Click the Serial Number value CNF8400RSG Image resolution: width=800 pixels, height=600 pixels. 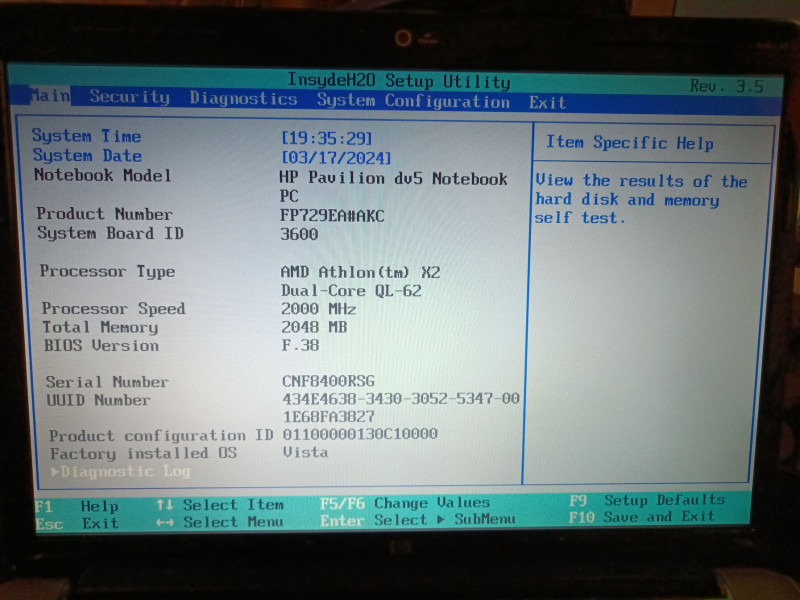(329, 381)
